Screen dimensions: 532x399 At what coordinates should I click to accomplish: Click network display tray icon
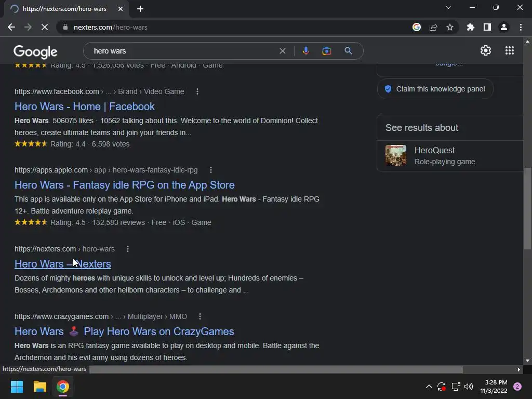point(456,387)
